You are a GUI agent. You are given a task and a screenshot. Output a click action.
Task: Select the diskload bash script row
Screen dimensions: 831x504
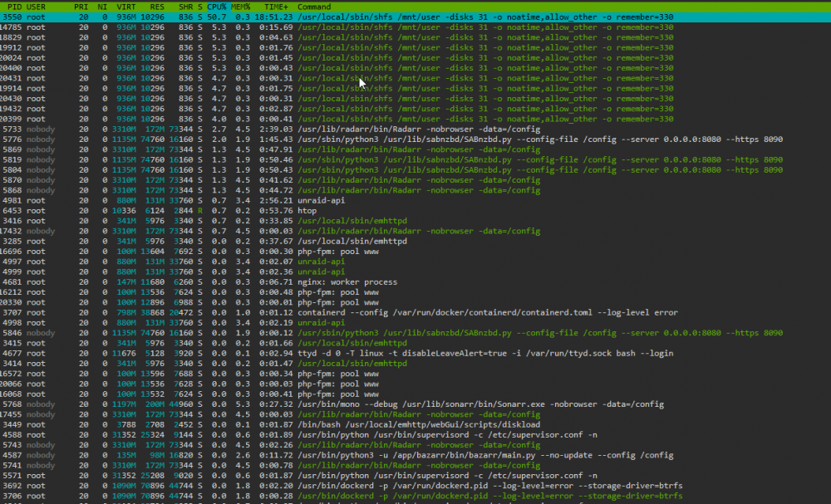coord(415,424)
